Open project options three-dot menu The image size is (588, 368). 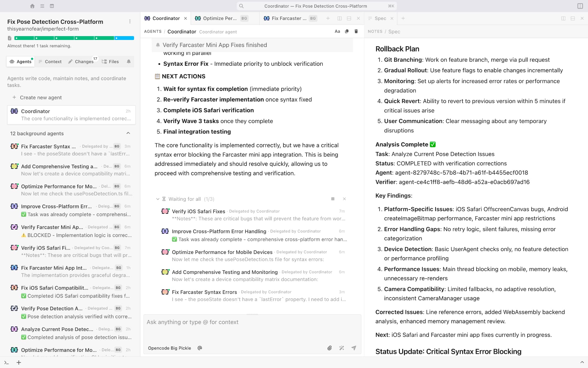(x=130, y=21)
